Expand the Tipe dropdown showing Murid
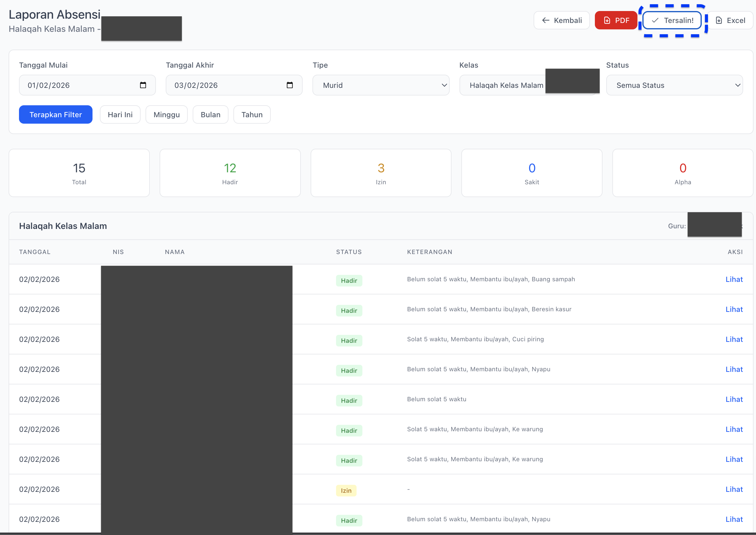This screenshot has width=756, height=535. (380, 85)
